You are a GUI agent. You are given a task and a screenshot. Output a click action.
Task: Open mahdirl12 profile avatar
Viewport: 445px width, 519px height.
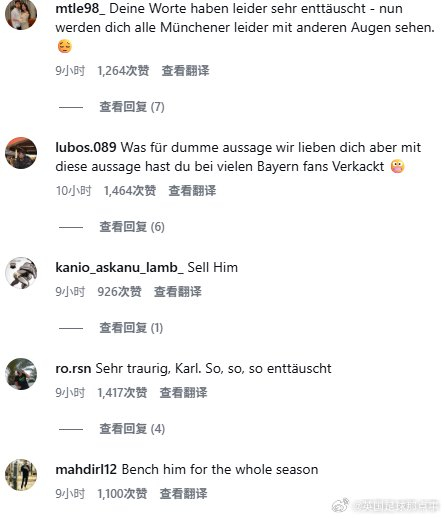point(21,475)
